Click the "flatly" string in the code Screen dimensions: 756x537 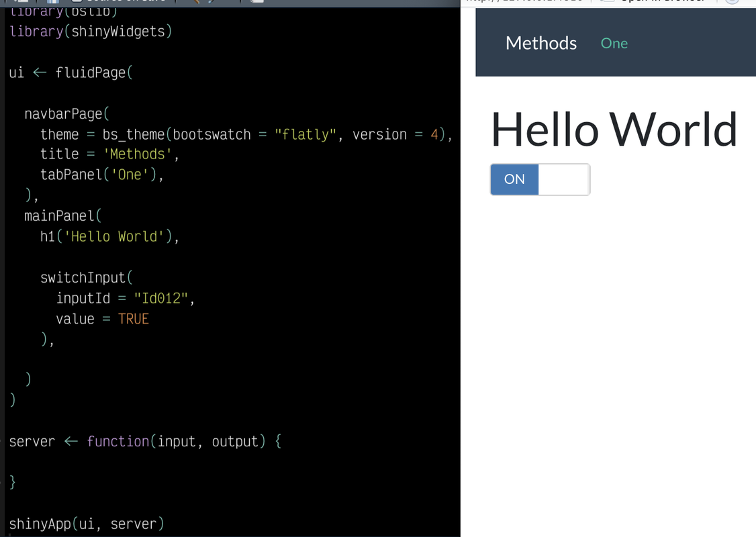[305, 134]
